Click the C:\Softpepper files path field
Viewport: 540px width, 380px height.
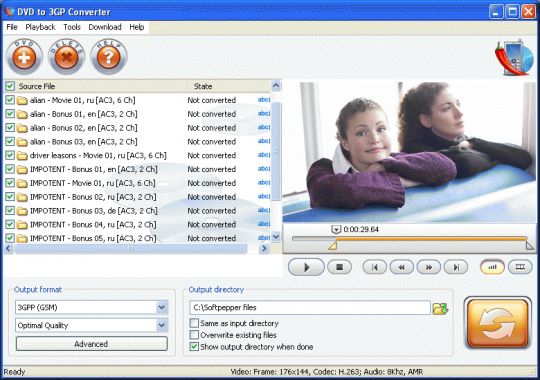pos(310,307)
